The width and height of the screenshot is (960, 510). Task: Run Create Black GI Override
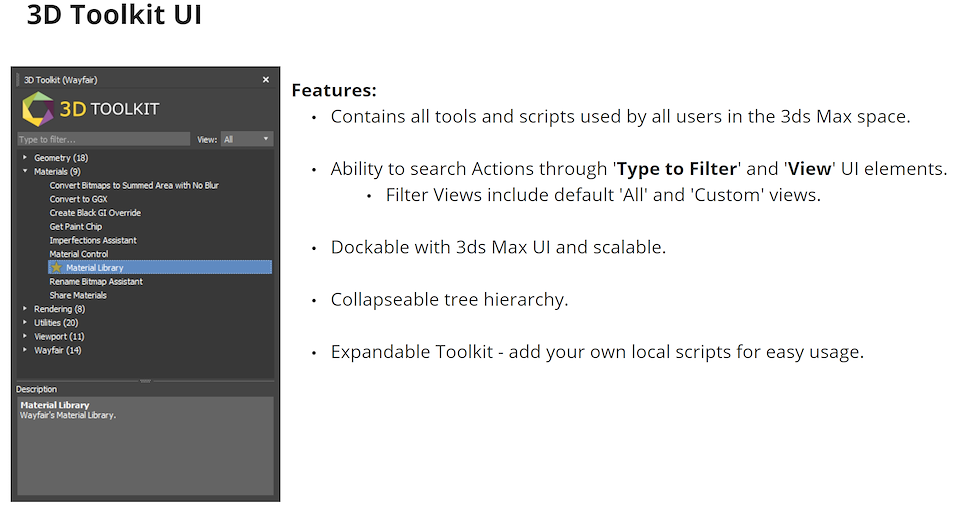pos(95,213)
